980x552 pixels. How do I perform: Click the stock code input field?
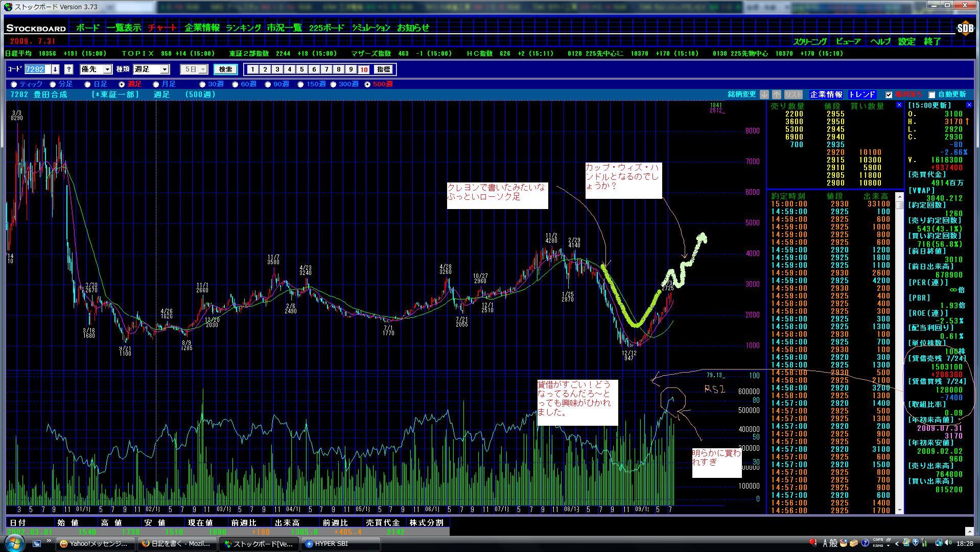37,70
